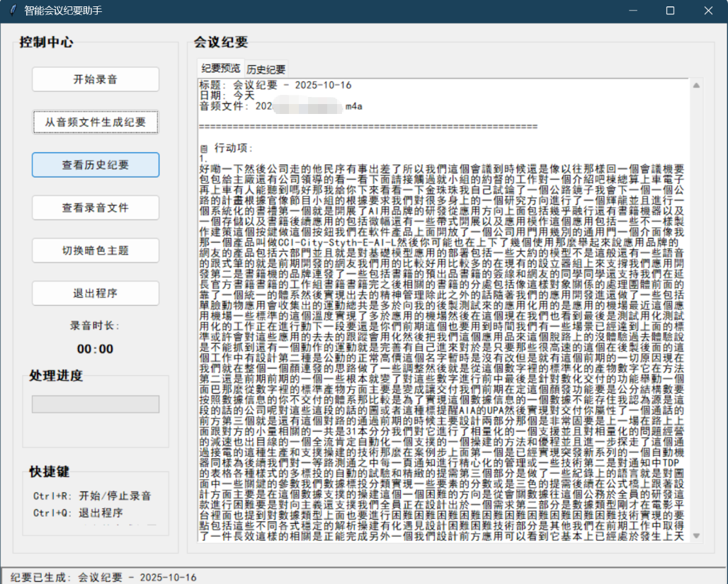Image resolution: width=728 pixels, height=584 pixels.
Task: Click the Ctrl+R: 开始/停止录音 shortcut text
Action: click(92, 496)
